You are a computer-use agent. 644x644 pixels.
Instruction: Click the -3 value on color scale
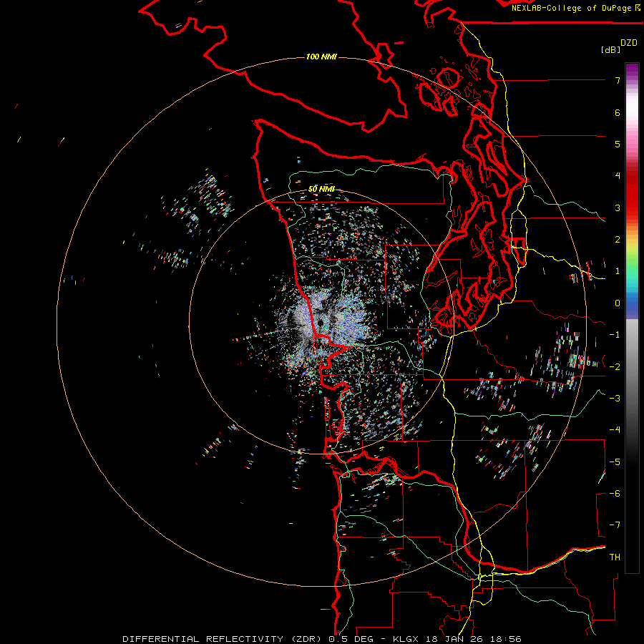[x=615, y=398]
